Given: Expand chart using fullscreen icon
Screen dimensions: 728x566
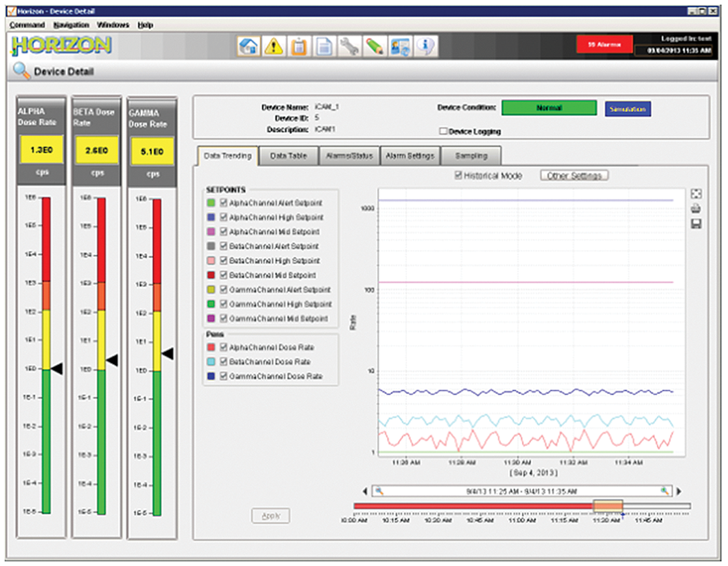Looking at the screenshot, I should coord(696,194).
